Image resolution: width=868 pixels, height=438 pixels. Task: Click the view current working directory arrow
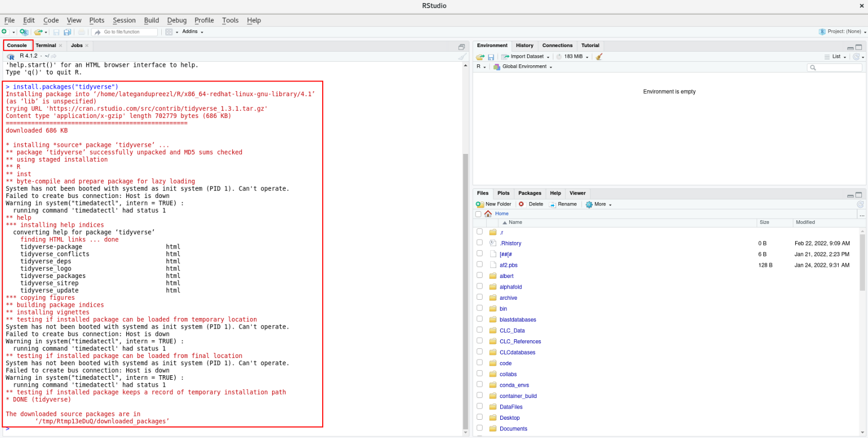54,56
